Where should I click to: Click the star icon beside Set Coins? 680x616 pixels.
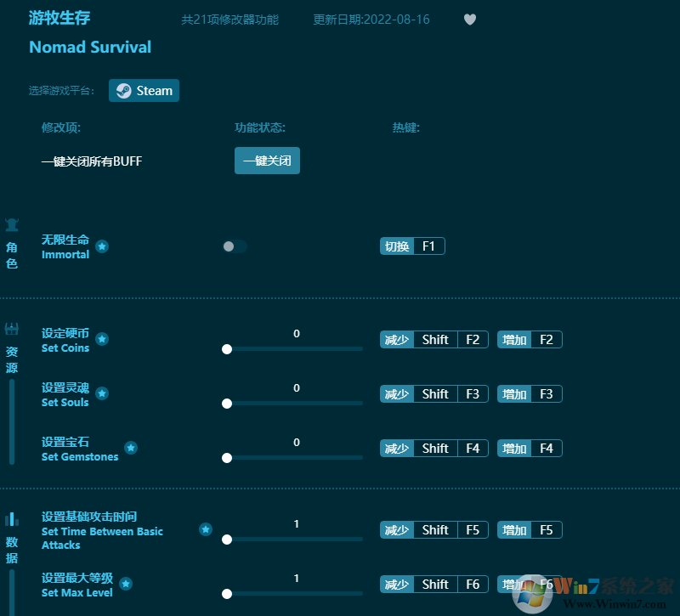pyautogui.click(x=102, y=339)
